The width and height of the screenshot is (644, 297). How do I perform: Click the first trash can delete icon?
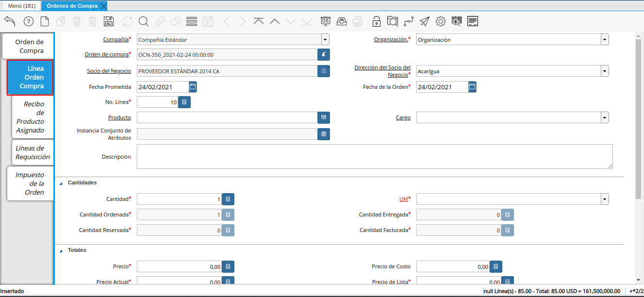[x=77, y=21]
